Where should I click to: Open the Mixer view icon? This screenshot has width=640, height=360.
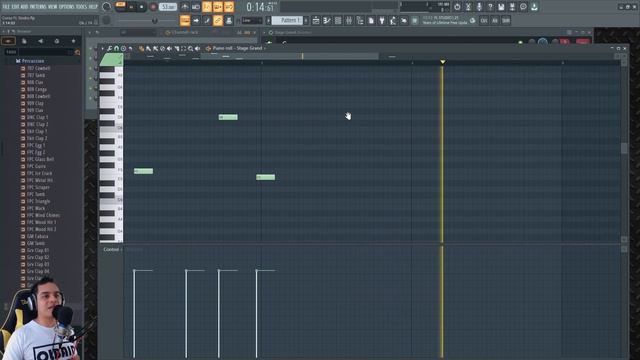(349, 20)
